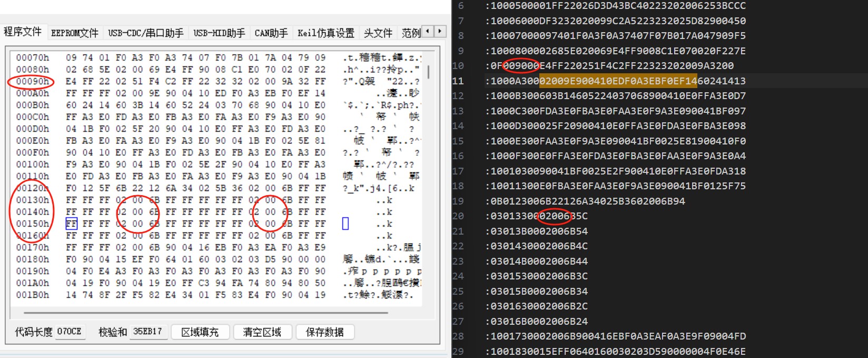Click editor line :0301330002006B5C
Image resolution: width=868 pixels, height=358 pixels.
point(536,216)
